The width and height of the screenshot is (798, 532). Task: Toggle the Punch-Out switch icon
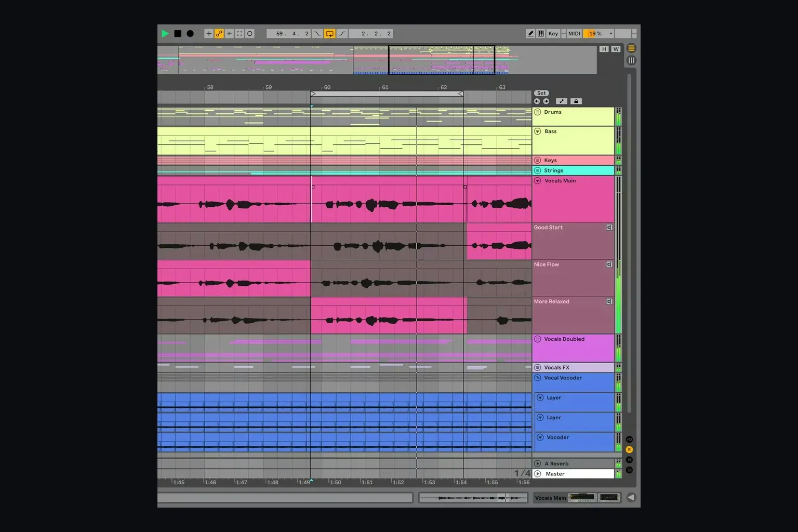pos(342,34)
